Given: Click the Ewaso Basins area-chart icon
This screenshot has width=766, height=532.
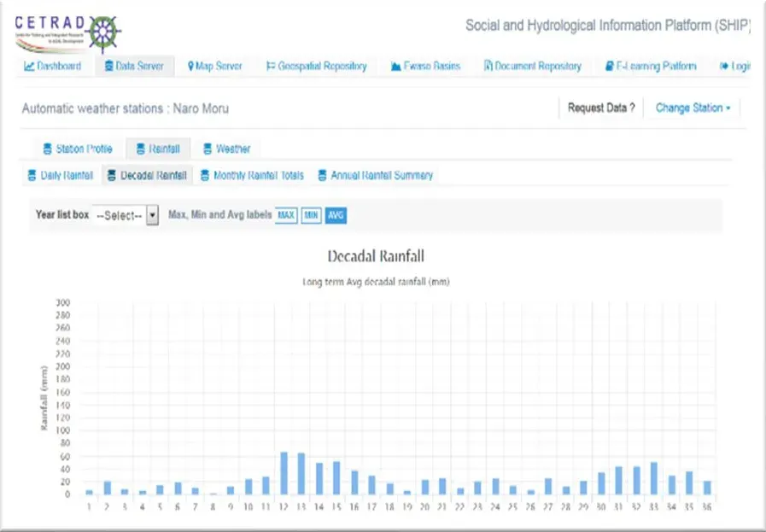Looking at the screenshot, I should [x=395, y=67].
